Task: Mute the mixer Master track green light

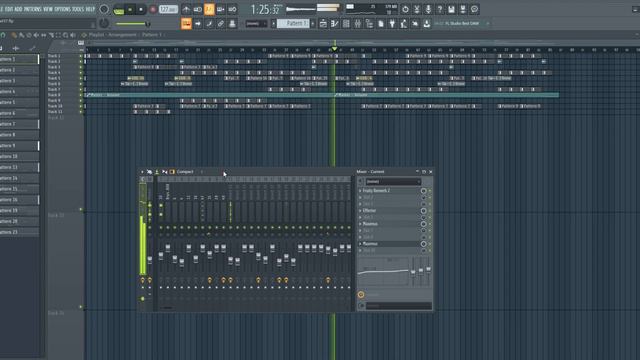Action: [150, 227]
